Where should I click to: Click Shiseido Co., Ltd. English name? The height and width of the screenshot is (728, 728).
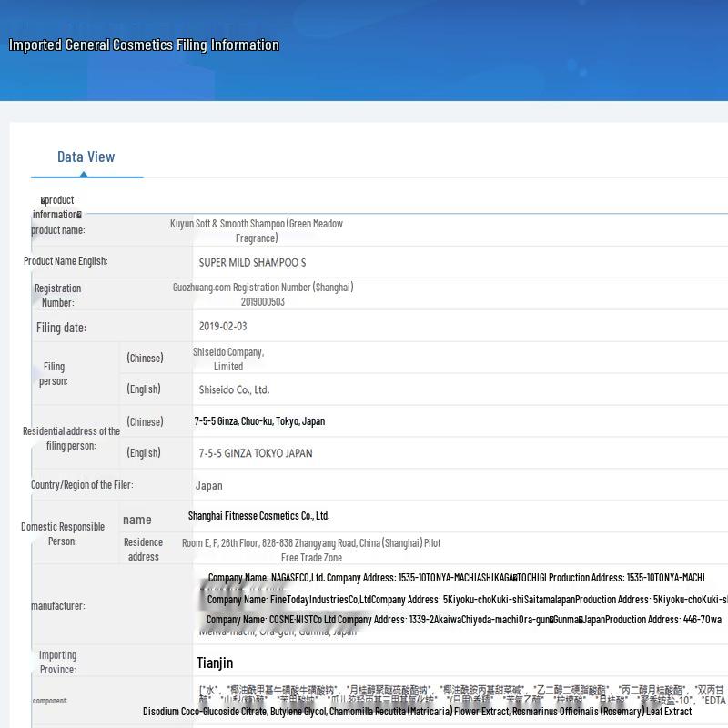tap(234, 390)
